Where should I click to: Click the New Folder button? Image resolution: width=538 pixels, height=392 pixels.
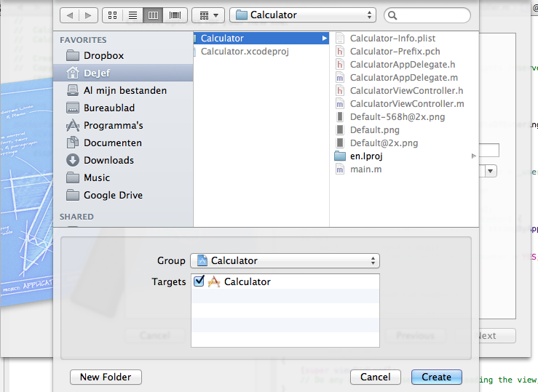106,377
